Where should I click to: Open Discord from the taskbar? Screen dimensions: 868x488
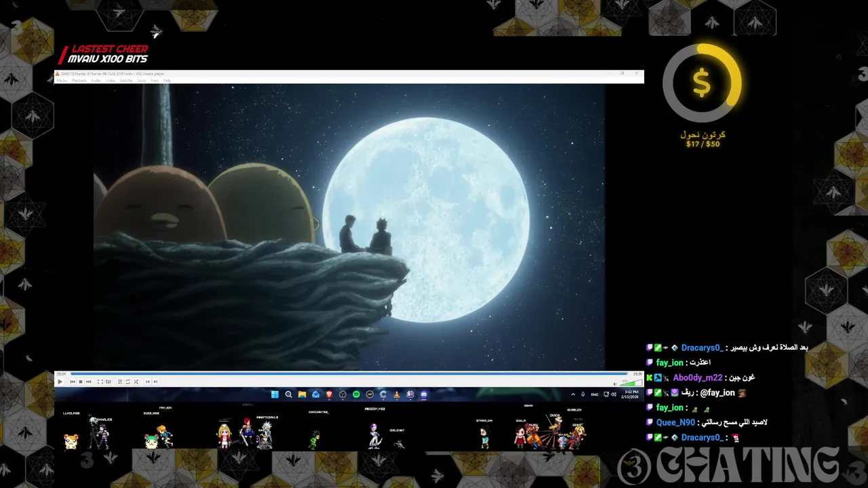coord(424,394)
